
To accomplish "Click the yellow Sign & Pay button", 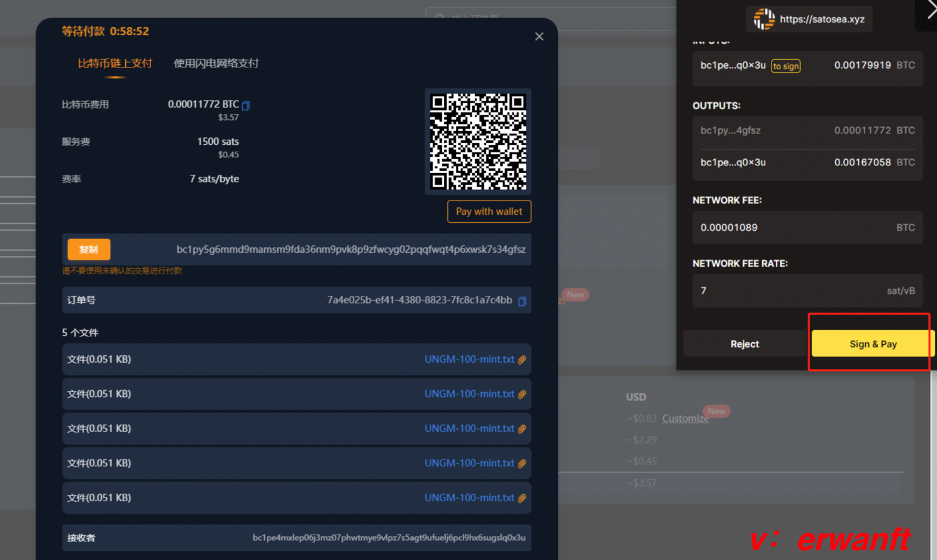I will [x=873, y=344].
